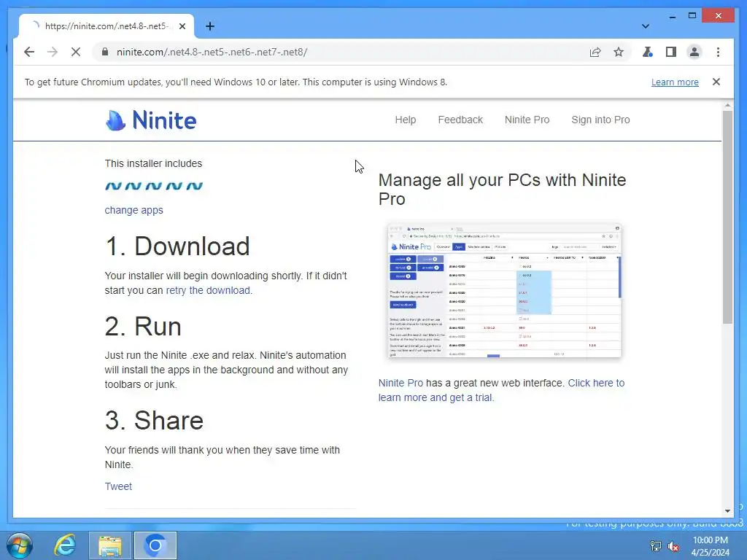Click the change apps link
Screen dimensions: 747x560
134,210
